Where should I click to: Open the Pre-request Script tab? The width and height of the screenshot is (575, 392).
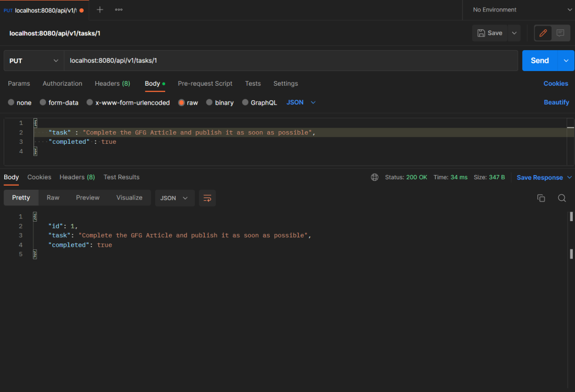[x=205, y=84]
